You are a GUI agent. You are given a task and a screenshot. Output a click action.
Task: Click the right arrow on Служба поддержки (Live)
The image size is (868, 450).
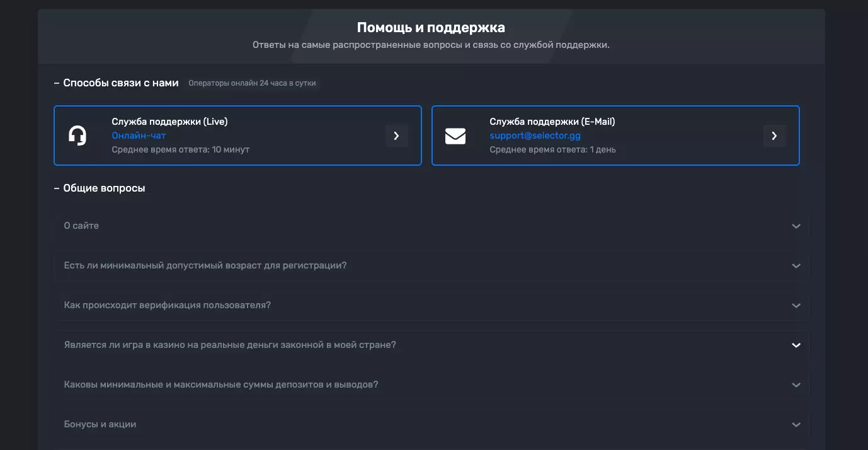point(396,136)
